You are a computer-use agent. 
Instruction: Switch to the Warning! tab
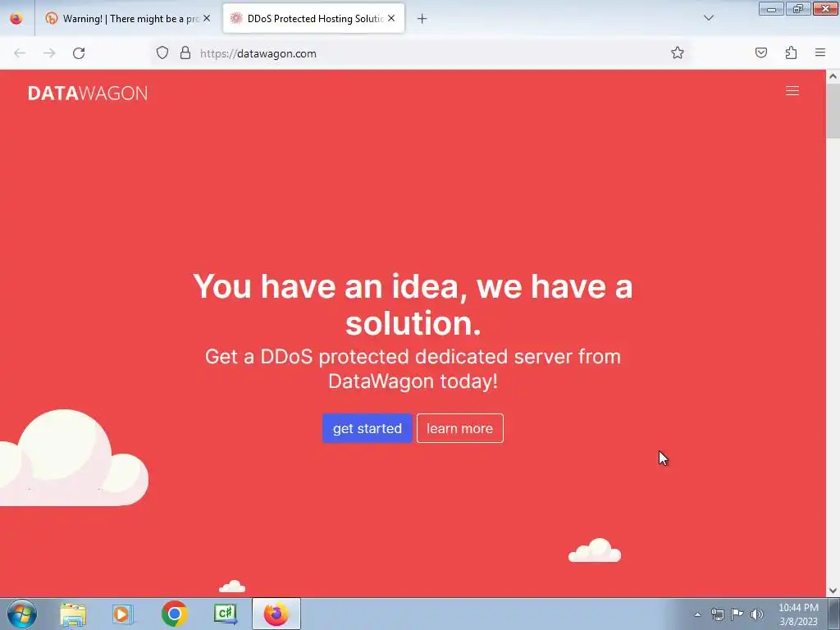pyautogui.click(x=127, y=19)
